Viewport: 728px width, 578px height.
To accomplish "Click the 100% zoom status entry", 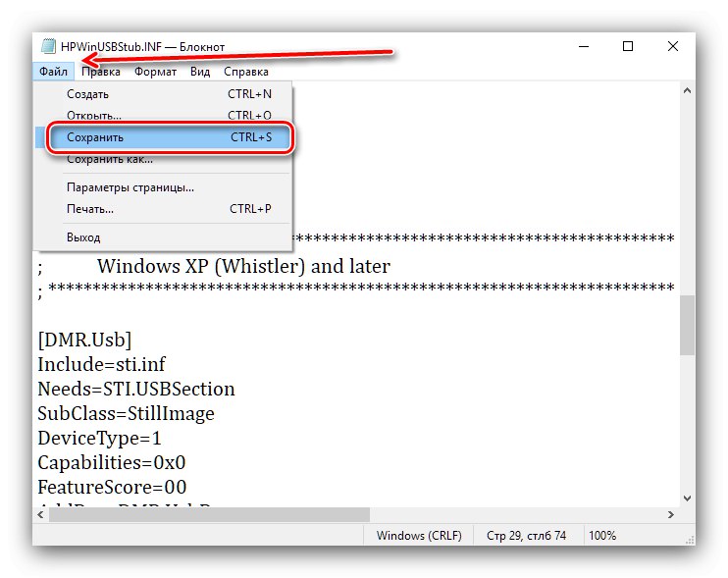I will tap(602, 536).
